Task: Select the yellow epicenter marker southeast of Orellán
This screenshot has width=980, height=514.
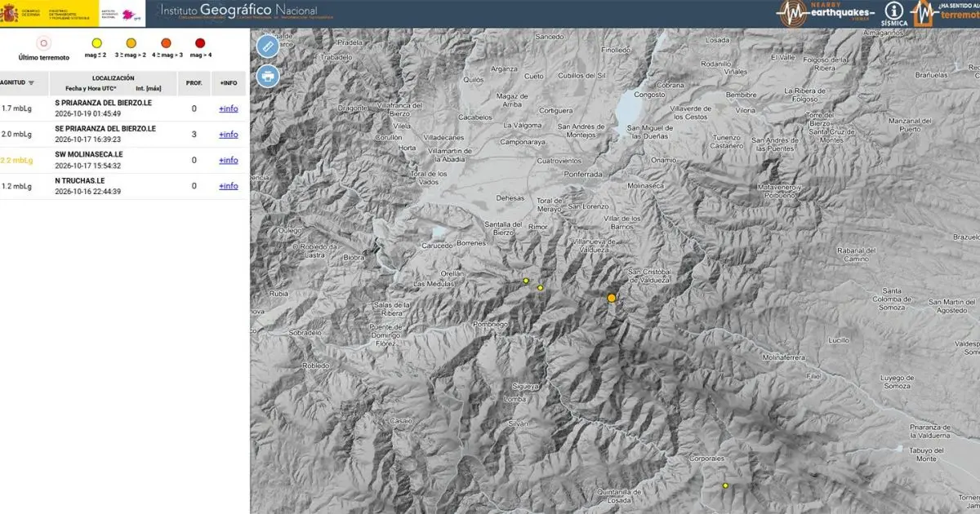Action: click(x=541, y=288)
